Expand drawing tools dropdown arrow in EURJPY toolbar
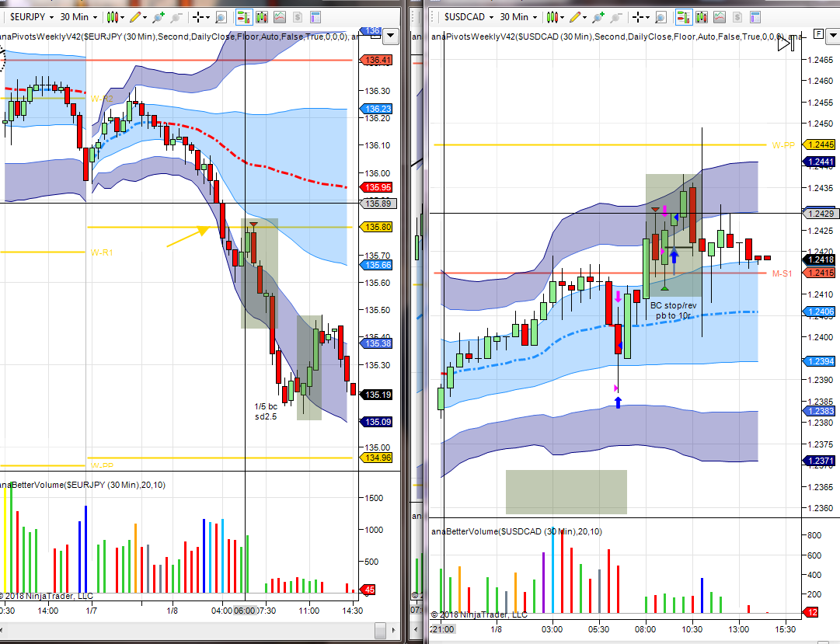840x644 pixels. (145, 18)
